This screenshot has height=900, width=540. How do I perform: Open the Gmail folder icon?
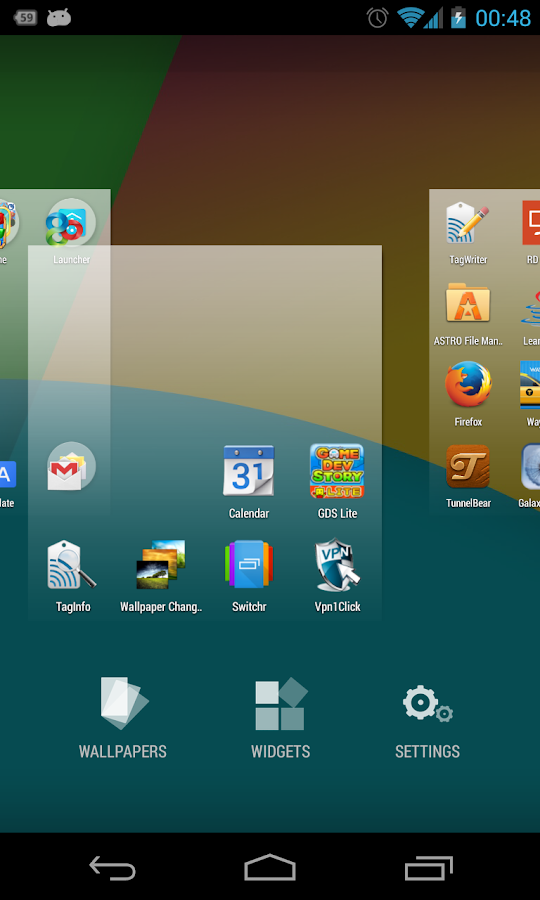(x=71, y=467)
